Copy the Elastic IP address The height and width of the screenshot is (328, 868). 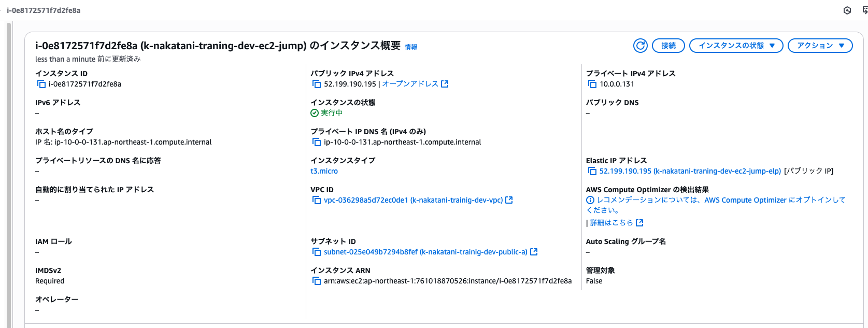tap(592, 171)
